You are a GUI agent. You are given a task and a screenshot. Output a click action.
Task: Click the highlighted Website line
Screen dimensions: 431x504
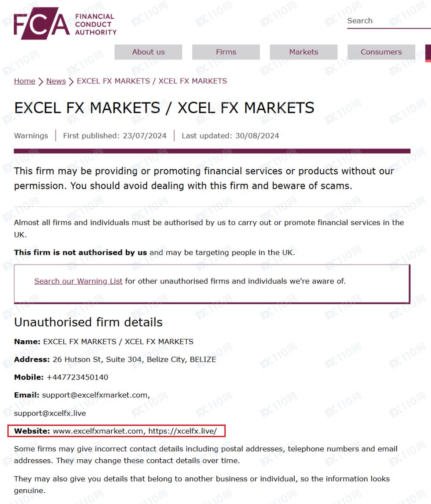(x=117, y=431)
